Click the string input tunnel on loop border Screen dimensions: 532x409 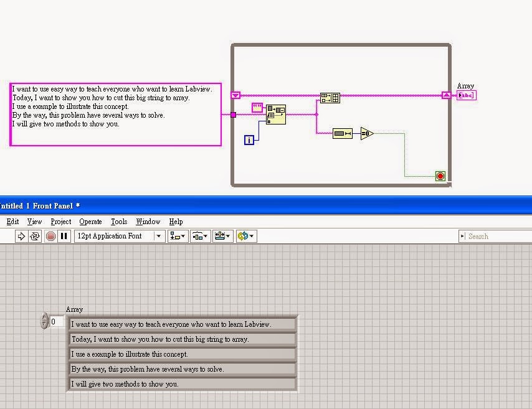tap(234, 115)
